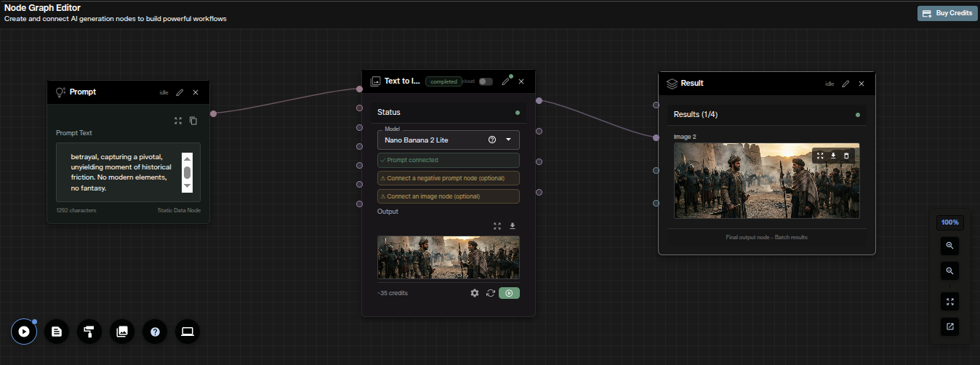
Task: Click the 'Final output node - Batch results' text
Action: (766, 237)
